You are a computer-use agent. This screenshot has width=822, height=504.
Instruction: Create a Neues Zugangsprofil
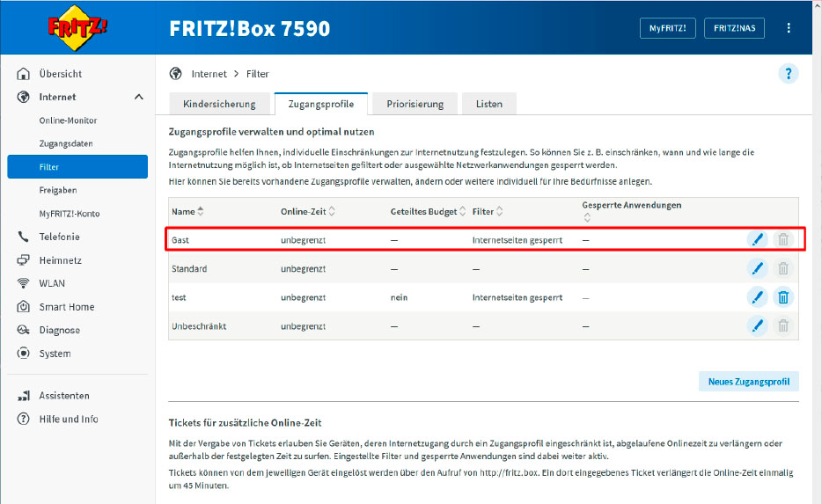click(749, 382)
